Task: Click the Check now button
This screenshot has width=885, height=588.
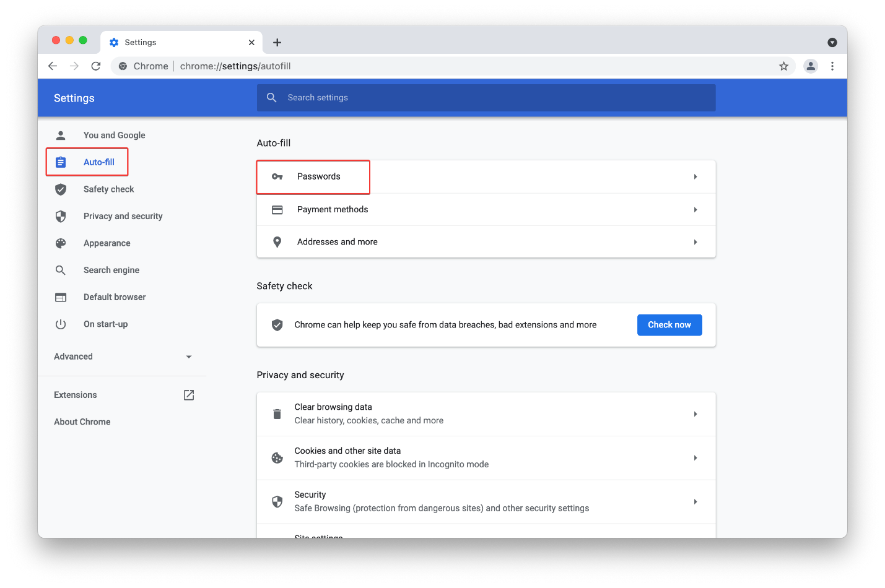Action: [x=669, y=324]
